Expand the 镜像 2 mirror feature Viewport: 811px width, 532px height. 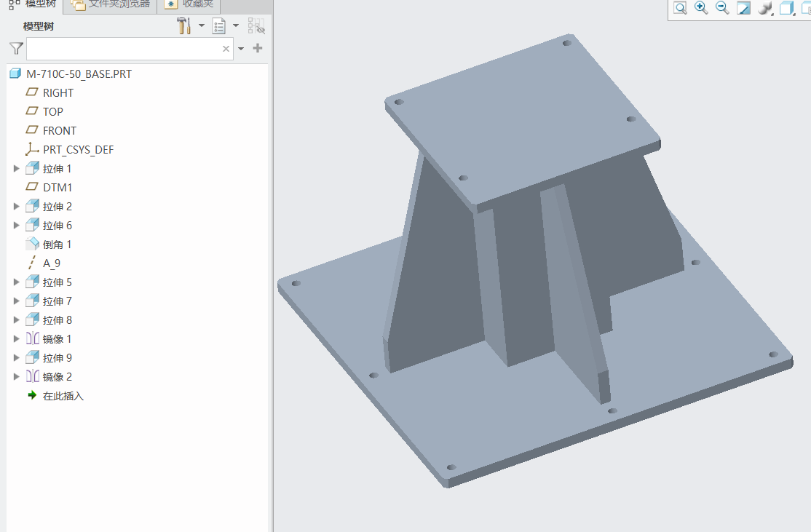tap(16, 377)
